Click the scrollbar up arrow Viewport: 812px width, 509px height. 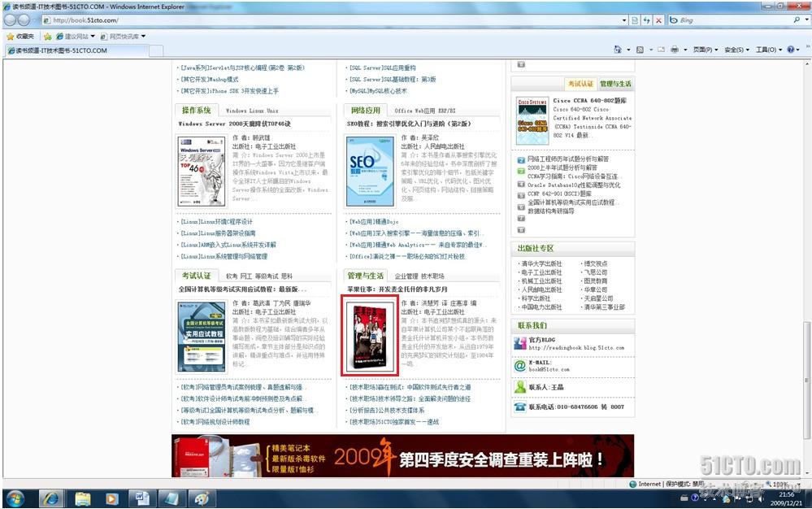(x=806, y=63)
